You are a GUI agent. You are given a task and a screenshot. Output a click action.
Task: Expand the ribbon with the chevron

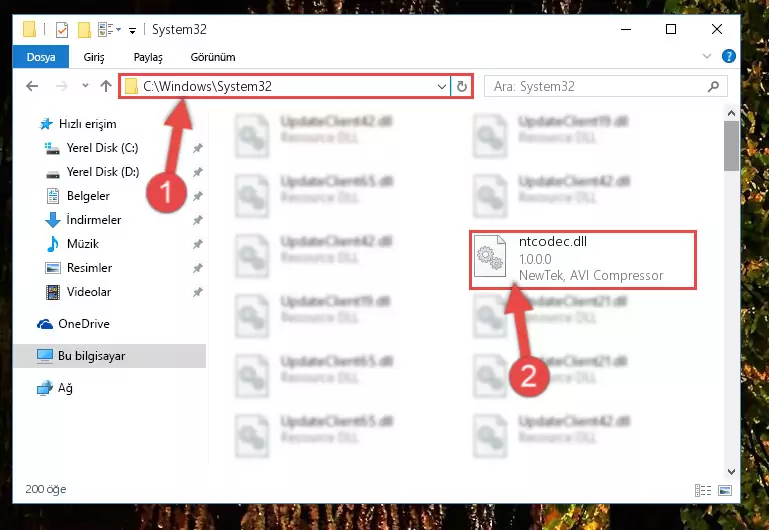pos(707,56)
